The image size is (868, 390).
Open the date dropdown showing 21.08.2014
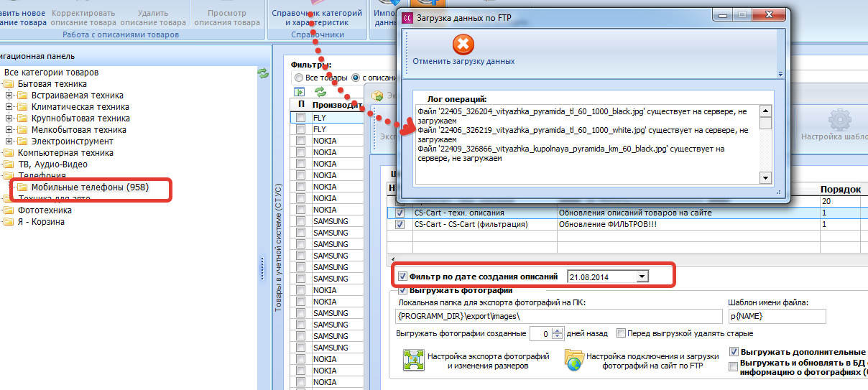(x=642, y=276)
